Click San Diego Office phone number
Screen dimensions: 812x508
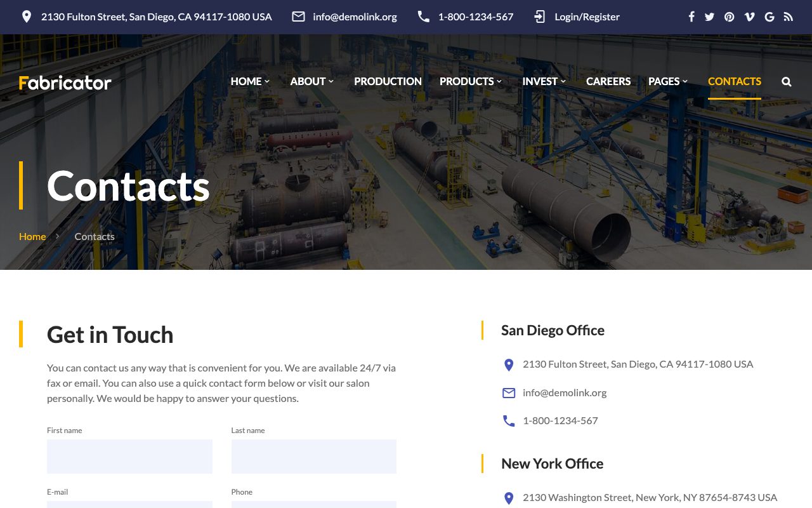pyautogui.click(x=560, y=420)
